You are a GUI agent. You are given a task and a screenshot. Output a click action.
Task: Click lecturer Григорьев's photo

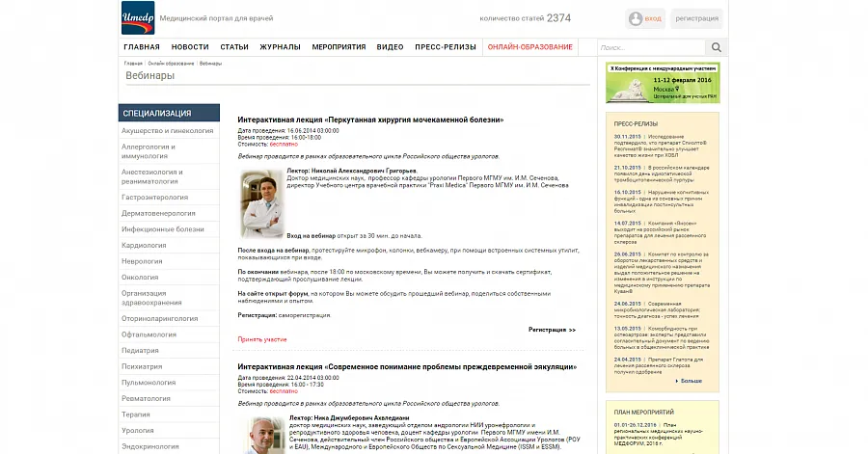pos(262,204)
